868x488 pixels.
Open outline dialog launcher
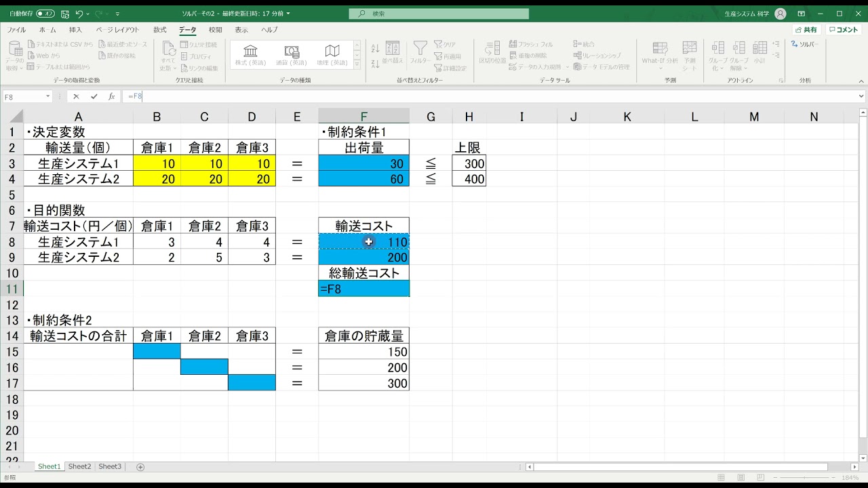(x=781, y=80)
